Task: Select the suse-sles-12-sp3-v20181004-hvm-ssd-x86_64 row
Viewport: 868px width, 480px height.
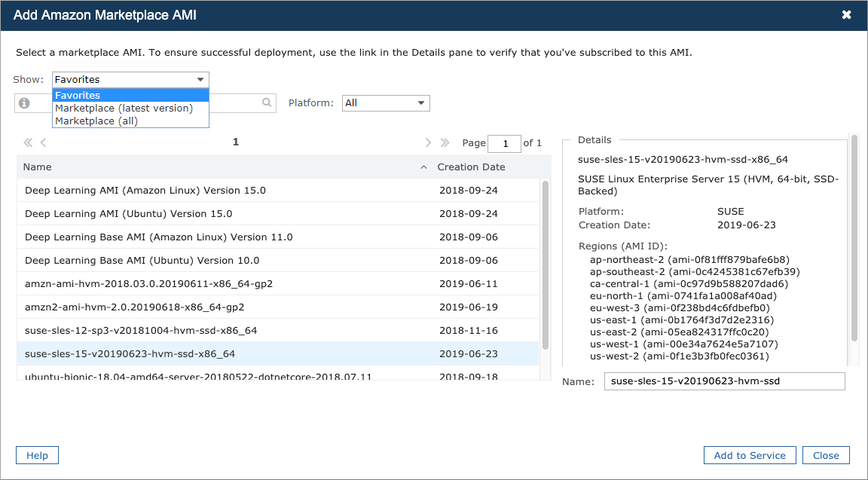Action: (278, 331)
